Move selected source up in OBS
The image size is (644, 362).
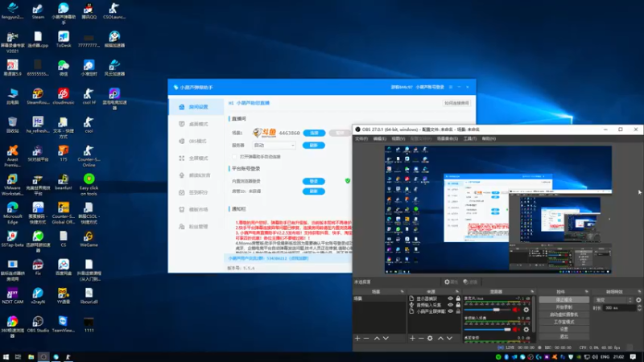440,338
